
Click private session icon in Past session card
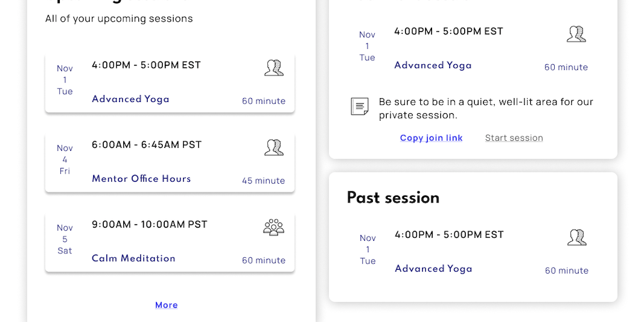point(577,238)
